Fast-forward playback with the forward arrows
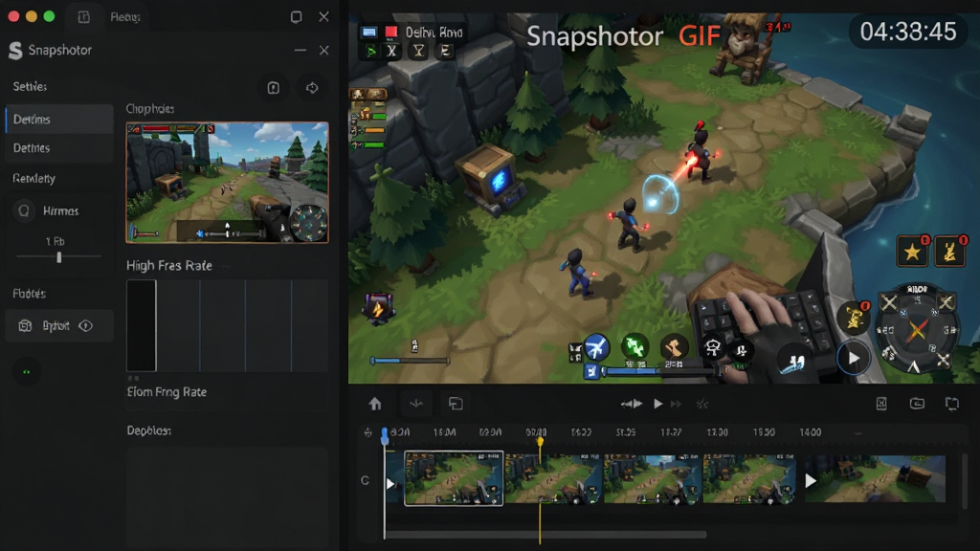This screenshot has height=551, width=980. (677, 405)
